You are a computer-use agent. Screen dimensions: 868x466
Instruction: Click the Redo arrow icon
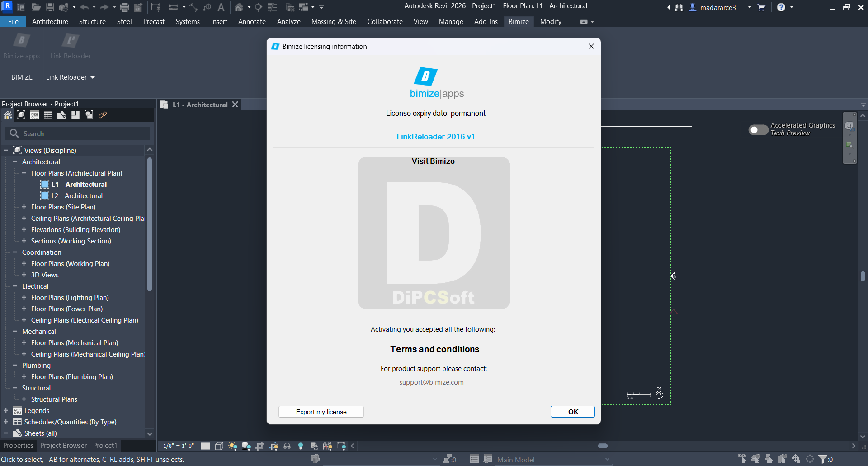pos(104,7)
